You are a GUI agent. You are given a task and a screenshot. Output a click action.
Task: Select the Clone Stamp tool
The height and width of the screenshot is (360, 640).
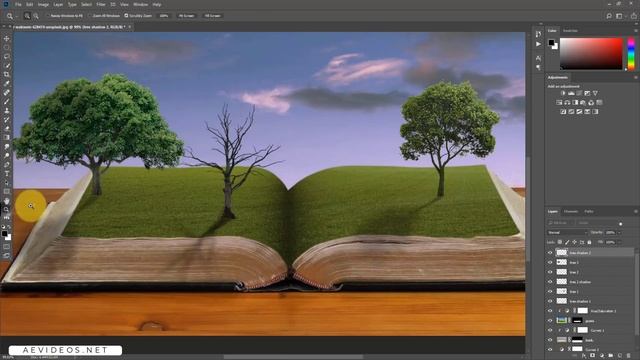pos(7,111)
